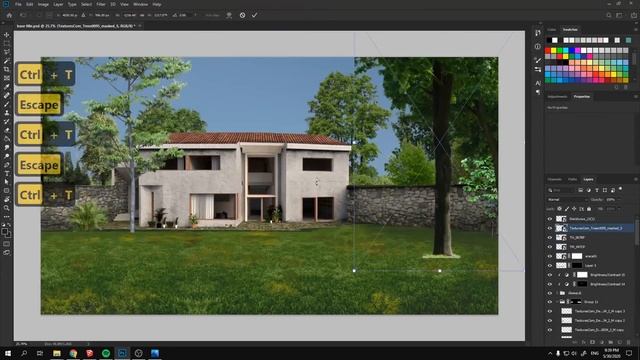Open the Swatches panel flyout menu
This screenshot has height=360, width=640.
(636, 29)
